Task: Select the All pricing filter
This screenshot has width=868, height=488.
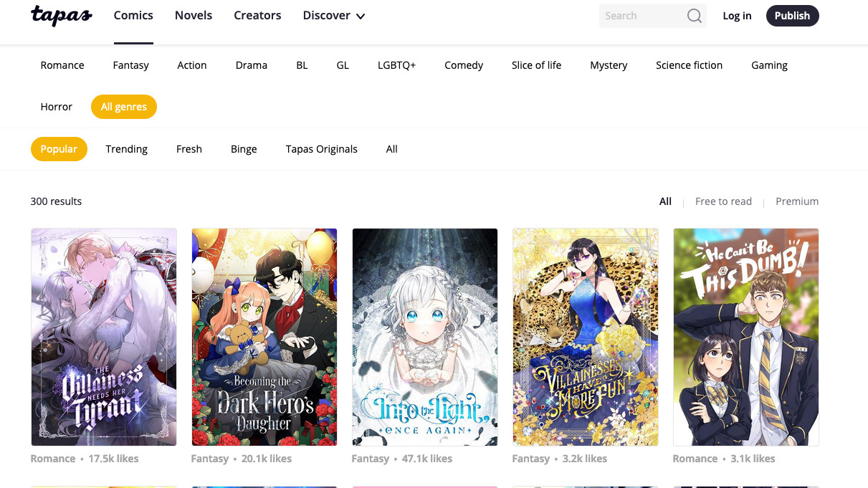Action: 665,201
